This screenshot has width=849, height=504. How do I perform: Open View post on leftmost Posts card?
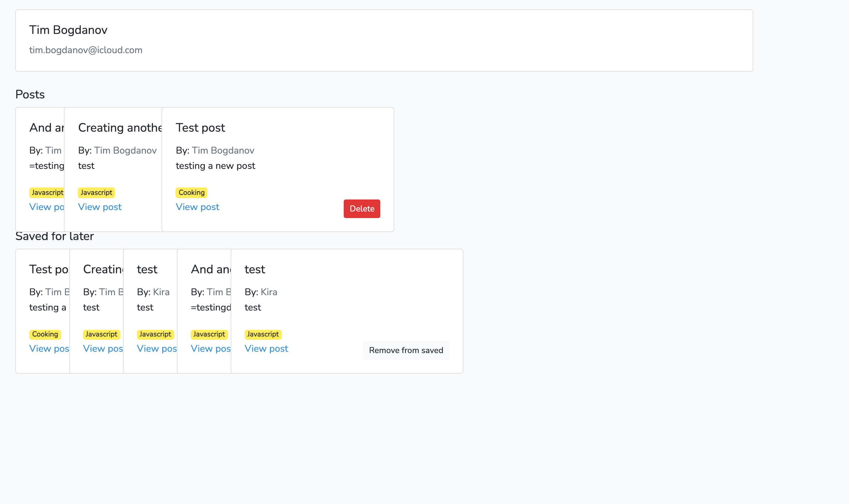pyautogui.click(x=46, y=207)
